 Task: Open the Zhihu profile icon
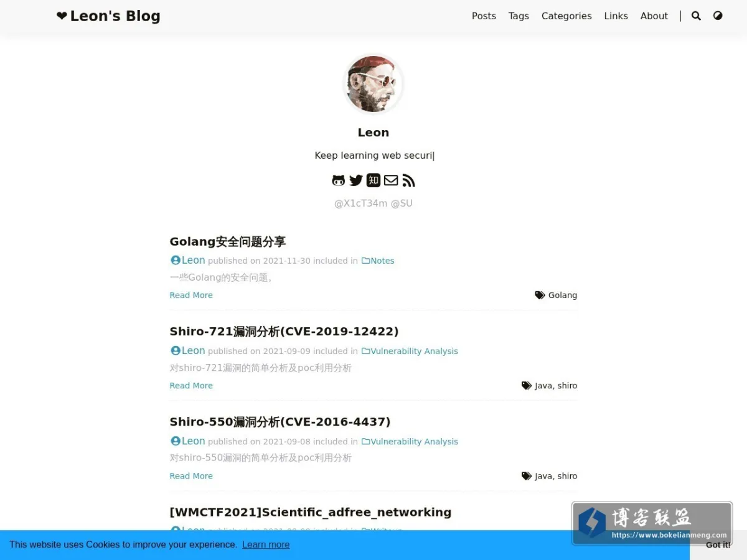374,180
